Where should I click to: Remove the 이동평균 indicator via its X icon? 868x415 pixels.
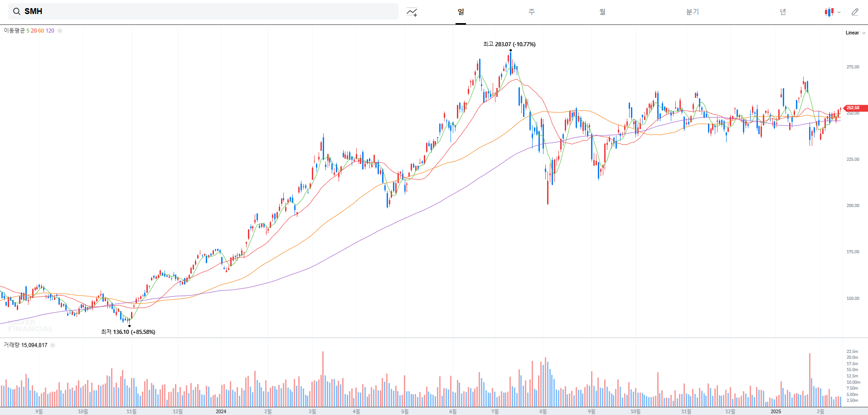click(59, 30)
